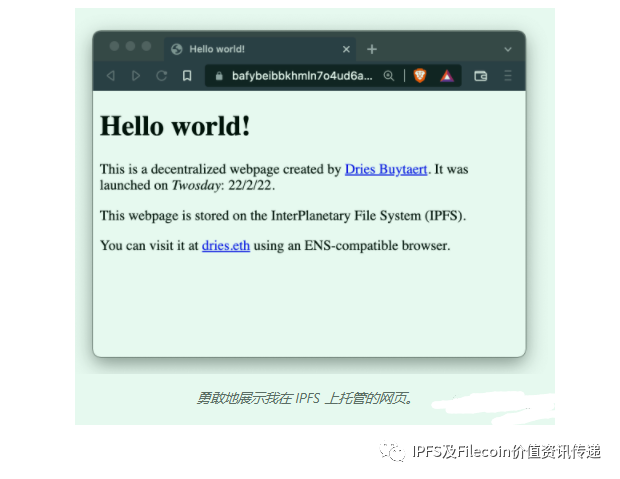Open the Brave Wallet icon
This screenshot has height=479, width=620.
coord(480,76)
